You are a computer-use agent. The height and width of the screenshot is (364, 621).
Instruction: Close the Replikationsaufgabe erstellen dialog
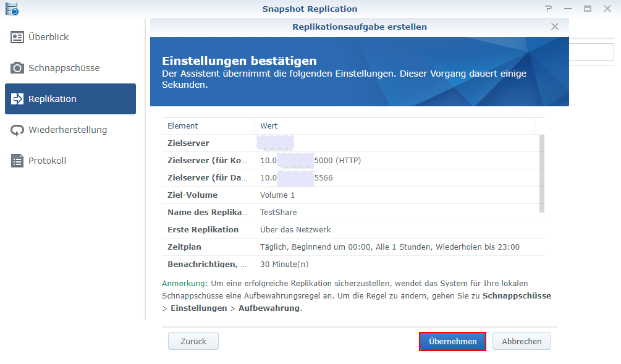[555, 27]
